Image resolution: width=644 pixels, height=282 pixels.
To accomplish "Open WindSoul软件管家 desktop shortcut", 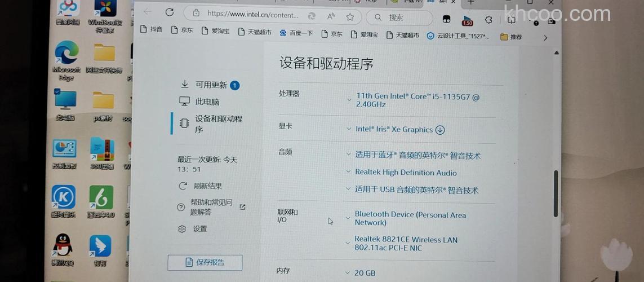I will (105, 16).
